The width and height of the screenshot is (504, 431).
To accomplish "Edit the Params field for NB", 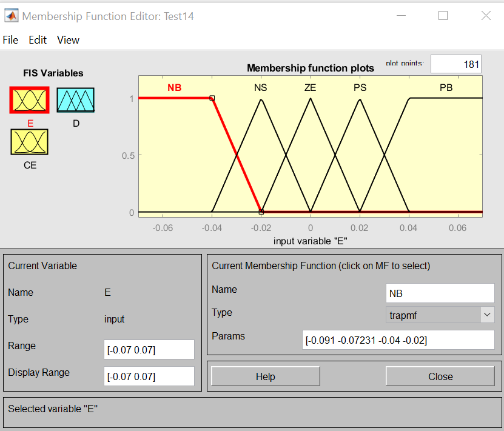I will [398, 340].
